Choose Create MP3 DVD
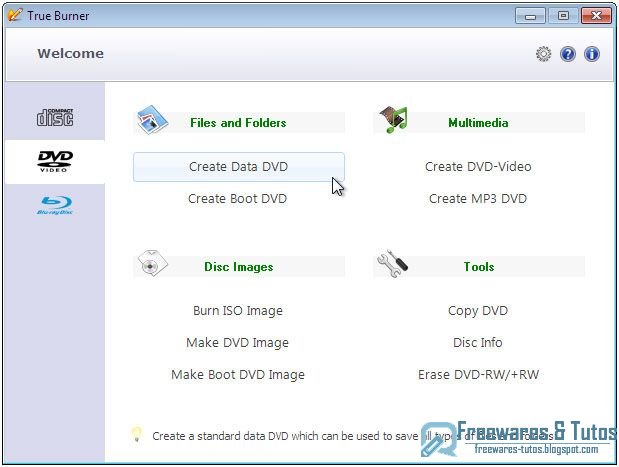The image size is (619, 467). (x=478, y=199)
